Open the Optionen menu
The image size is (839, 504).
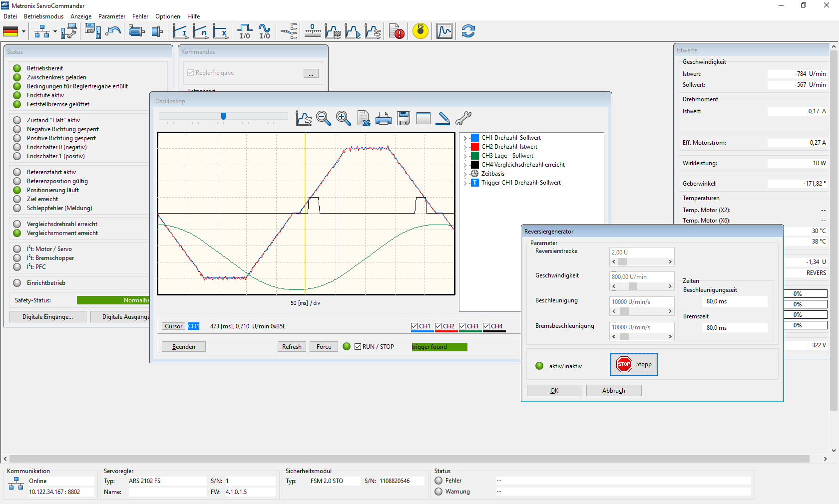pyautogui.click(x=168, y=16)
